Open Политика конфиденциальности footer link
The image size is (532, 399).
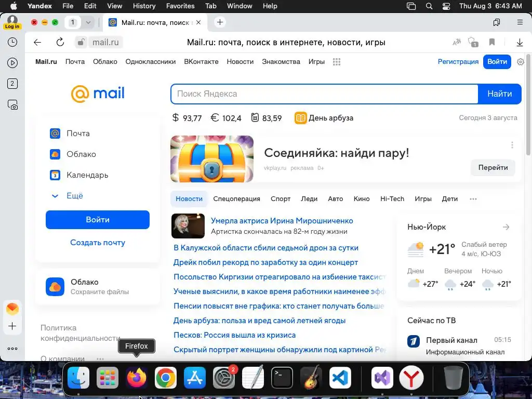click(x=80, y=333)
